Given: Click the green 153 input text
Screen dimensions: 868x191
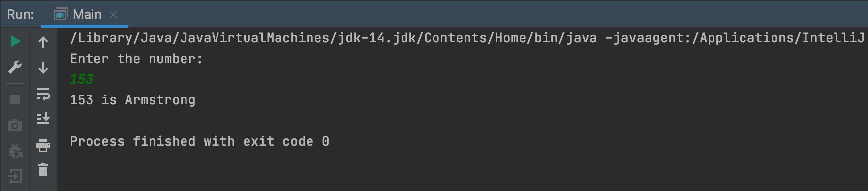Looking at the screenshot, I should (82, 79).
